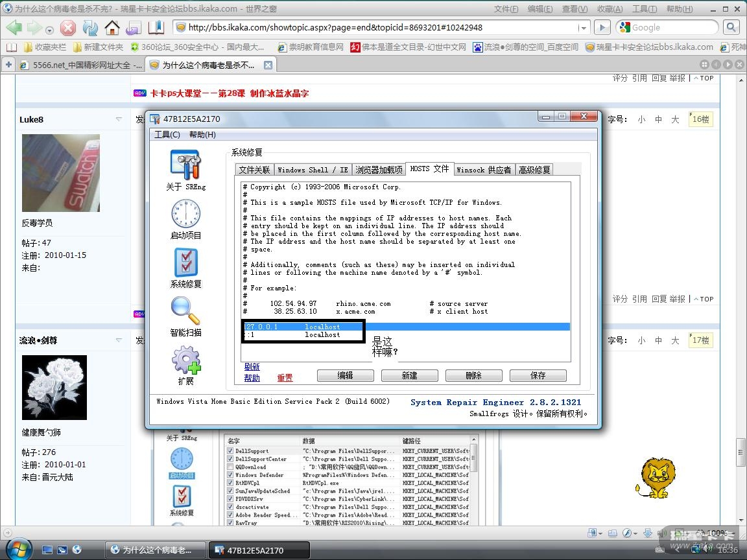Click the 保存 button
The image size is (747, 560).
[x=538, y=375]
